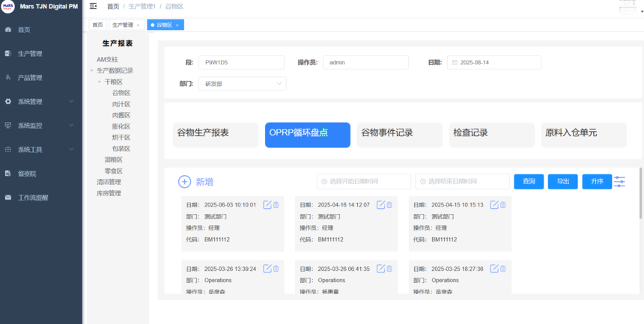Open 工作流提醒 in the left sidebar
The height and width of the screenshot is (324, 644).
click(41, 198)
